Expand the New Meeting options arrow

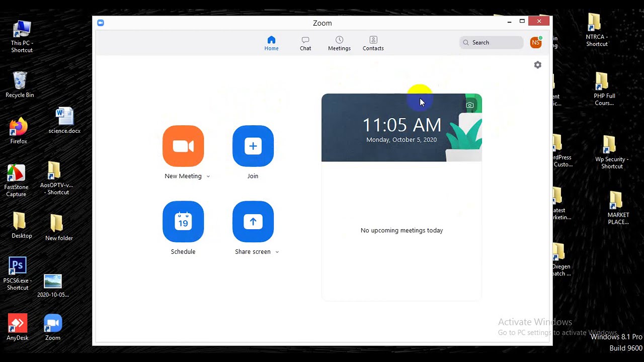click(208, 176)
